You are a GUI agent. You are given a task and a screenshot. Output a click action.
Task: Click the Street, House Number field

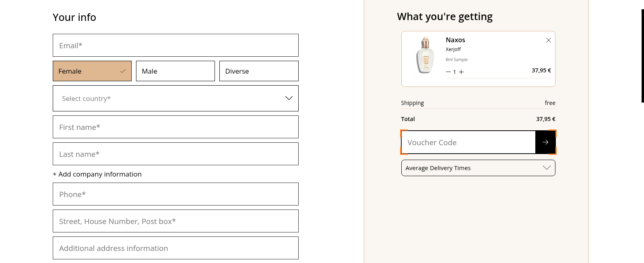175,221
